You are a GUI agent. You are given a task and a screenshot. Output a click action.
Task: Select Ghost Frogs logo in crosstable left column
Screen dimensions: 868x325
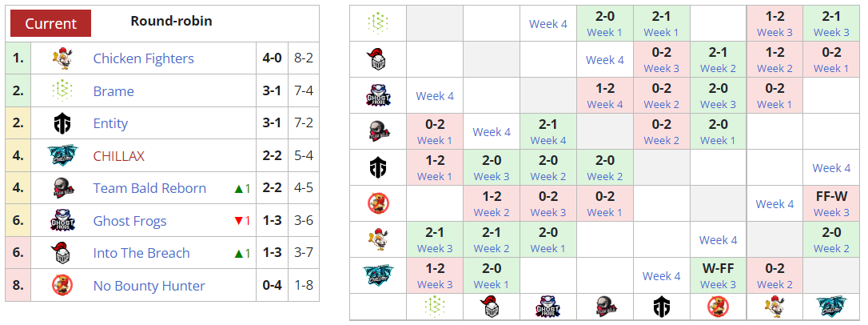coord(378,96)
